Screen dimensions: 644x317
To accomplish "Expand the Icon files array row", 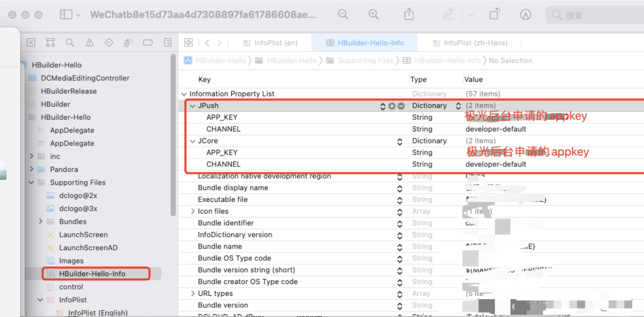I will point(192,211).
